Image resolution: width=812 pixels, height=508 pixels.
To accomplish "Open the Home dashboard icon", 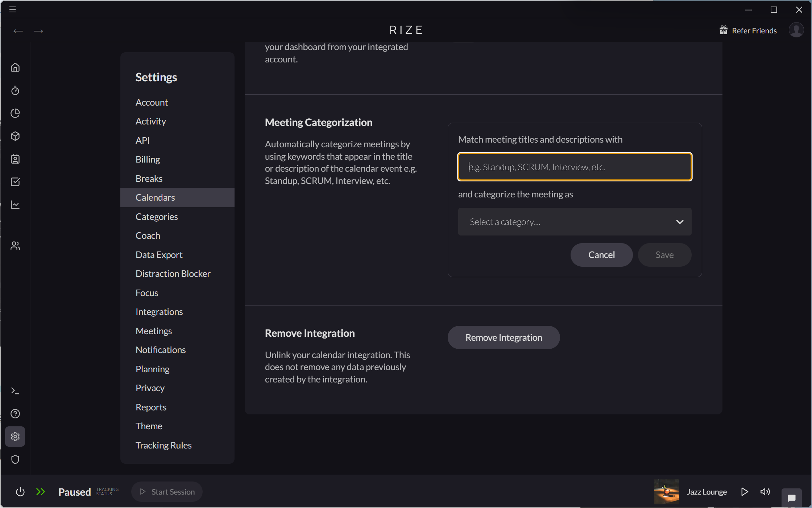I will click(15, 67).
